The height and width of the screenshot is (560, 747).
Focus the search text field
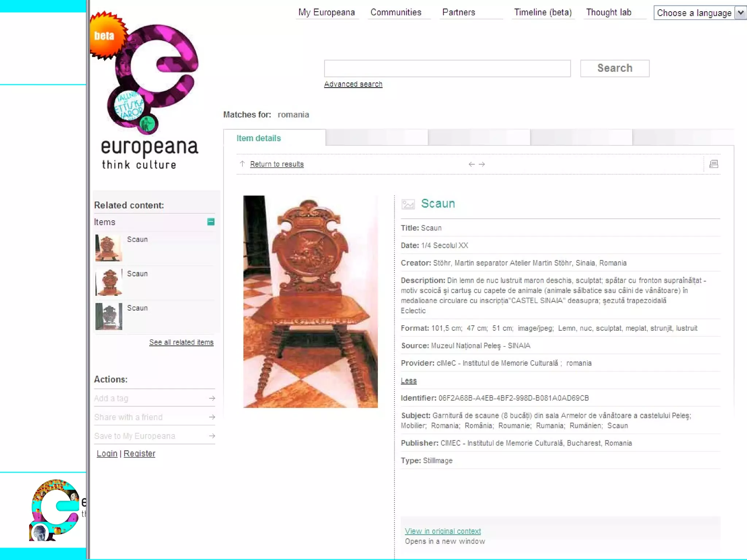click(x=447, y=68)
